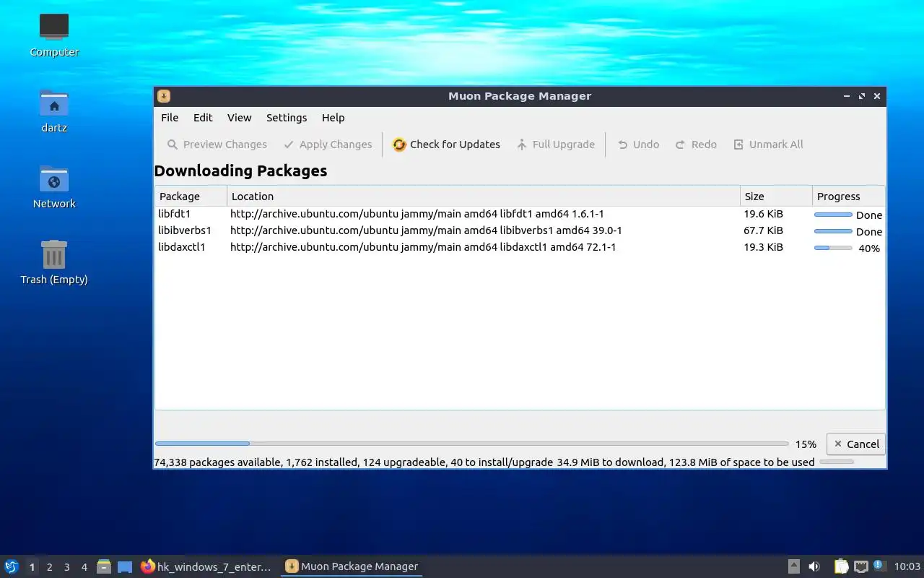Open update notifier tray icon

coord(879,566)
